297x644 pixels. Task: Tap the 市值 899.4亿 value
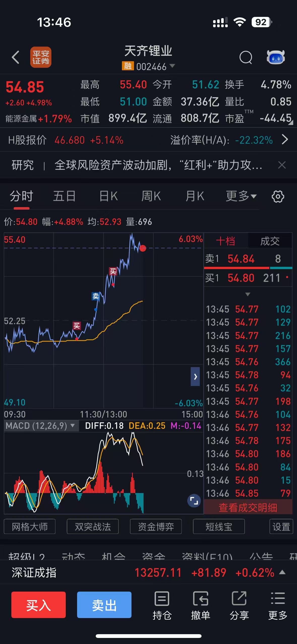click(127, 118)
